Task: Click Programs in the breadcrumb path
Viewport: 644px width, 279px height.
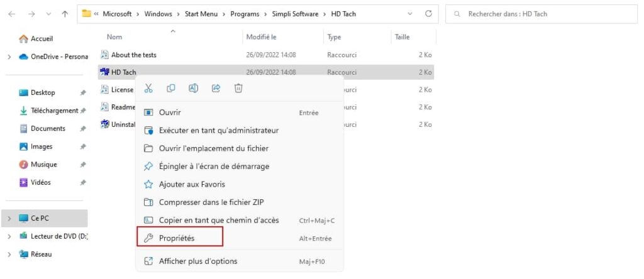Action: (x=245, y=14)
